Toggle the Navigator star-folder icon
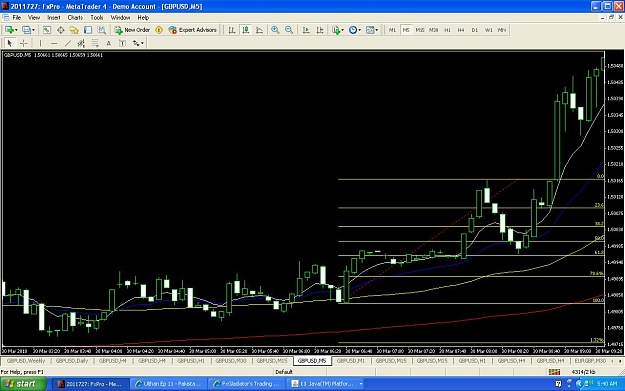The height and width of the screenshot is (391, 625). point(74,30)
